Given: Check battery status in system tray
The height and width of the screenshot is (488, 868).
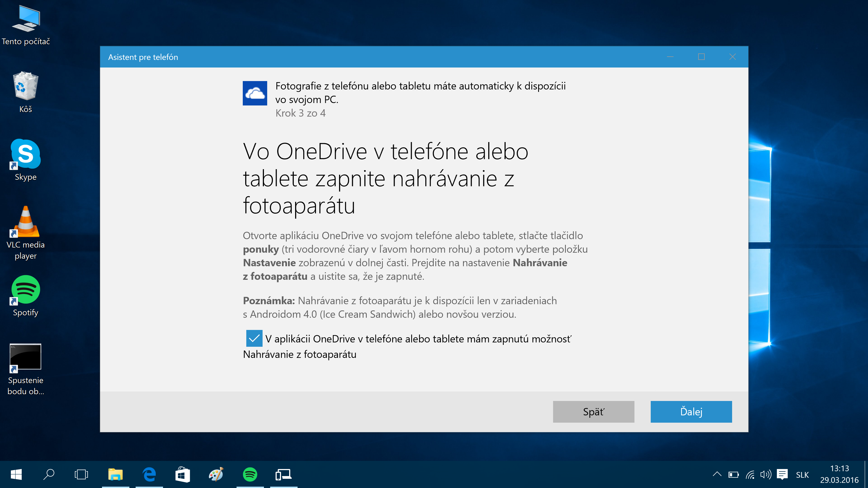Looking at the screenshot, I should coord(733,474).
